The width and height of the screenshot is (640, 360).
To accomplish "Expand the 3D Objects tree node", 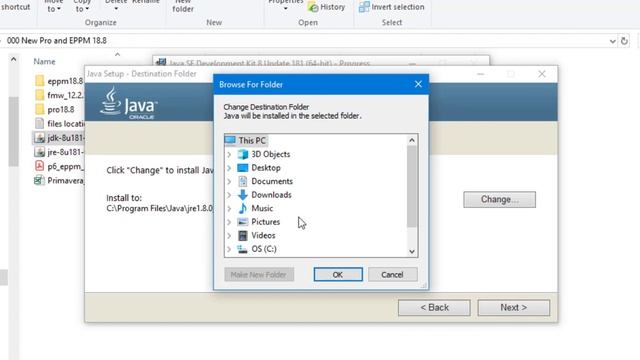I will (229, 154).
